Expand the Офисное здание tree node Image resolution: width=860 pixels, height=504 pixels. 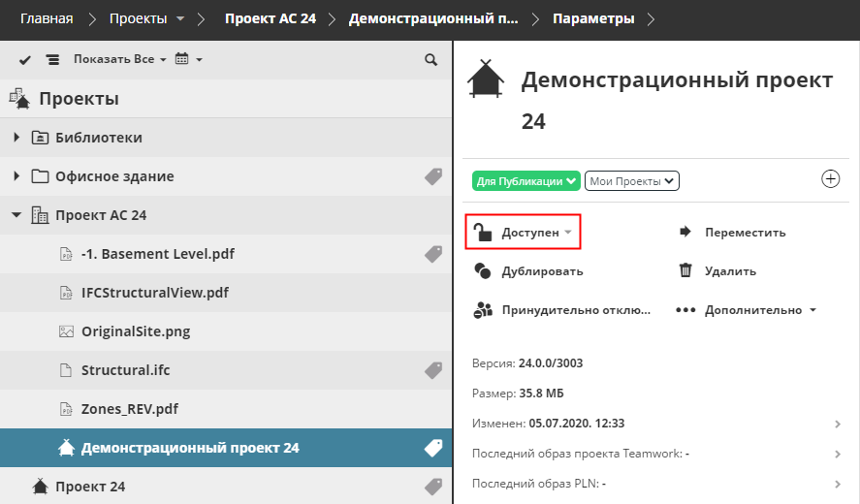16,176
